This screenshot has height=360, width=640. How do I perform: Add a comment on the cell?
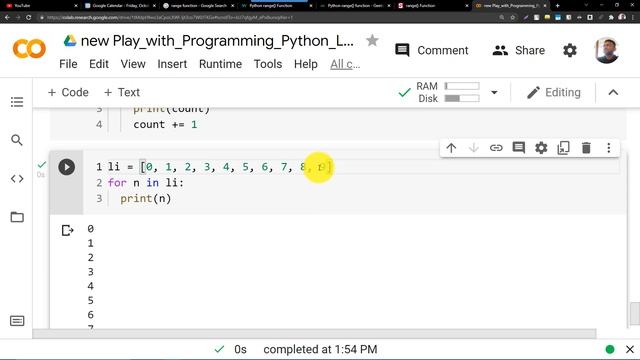[x=518, y=148]
